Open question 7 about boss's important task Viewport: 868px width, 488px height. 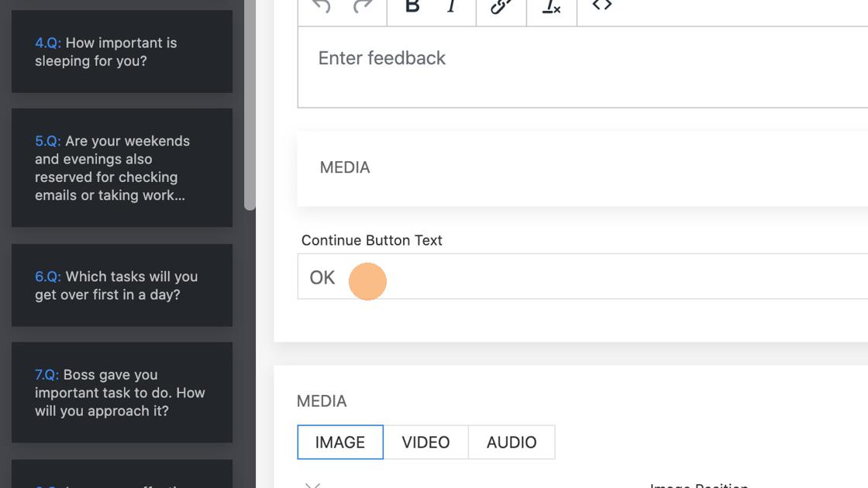tap(122, 393)
